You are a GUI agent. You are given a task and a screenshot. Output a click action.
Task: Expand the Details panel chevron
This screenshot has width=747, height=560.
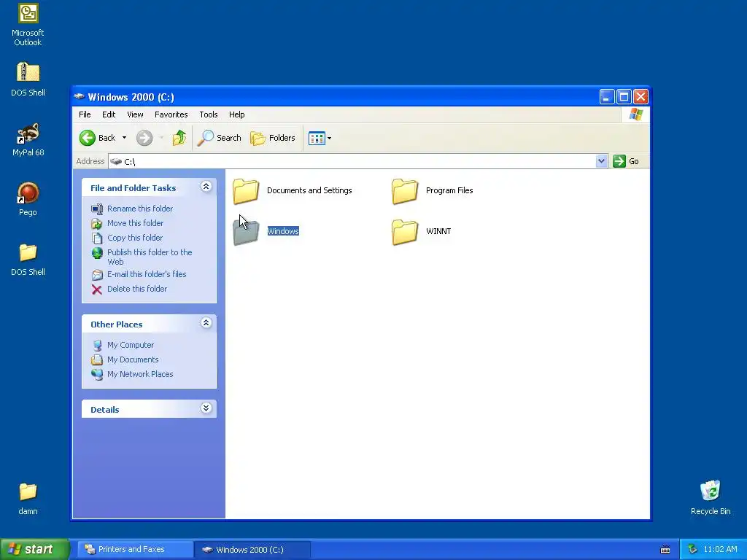click(206, 408)
